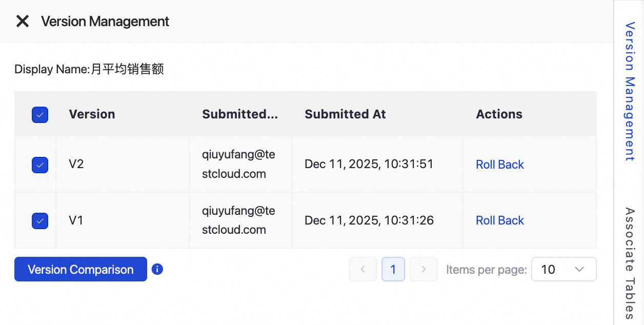Click the V1 timestamp Dec 11, 2025, 10:31:26
The height and width of the screenshot is (325, 644).
coord(369,220)
